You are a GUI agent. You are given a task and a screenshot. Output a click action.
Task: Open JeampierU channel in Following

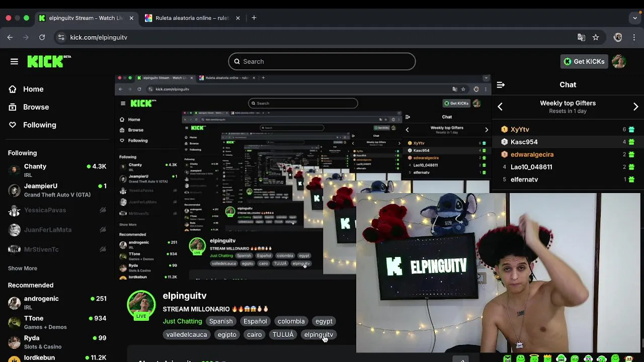[57, 190]
